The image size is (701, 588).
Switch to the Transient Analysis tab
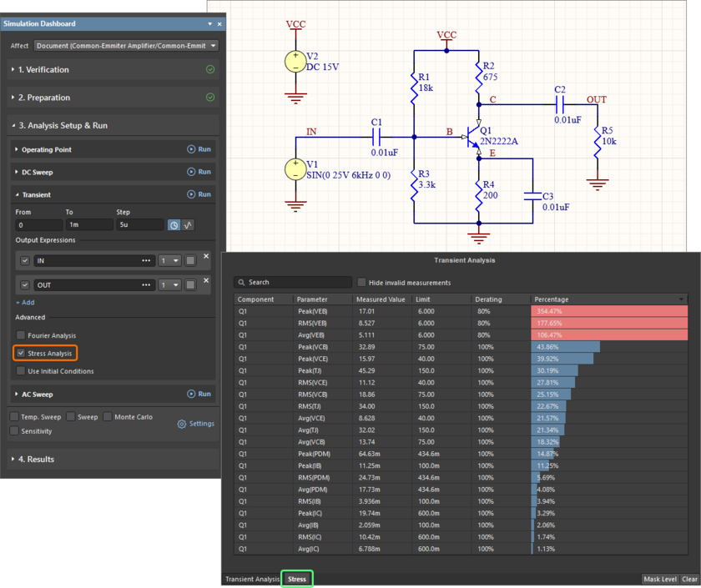[252, 579]
